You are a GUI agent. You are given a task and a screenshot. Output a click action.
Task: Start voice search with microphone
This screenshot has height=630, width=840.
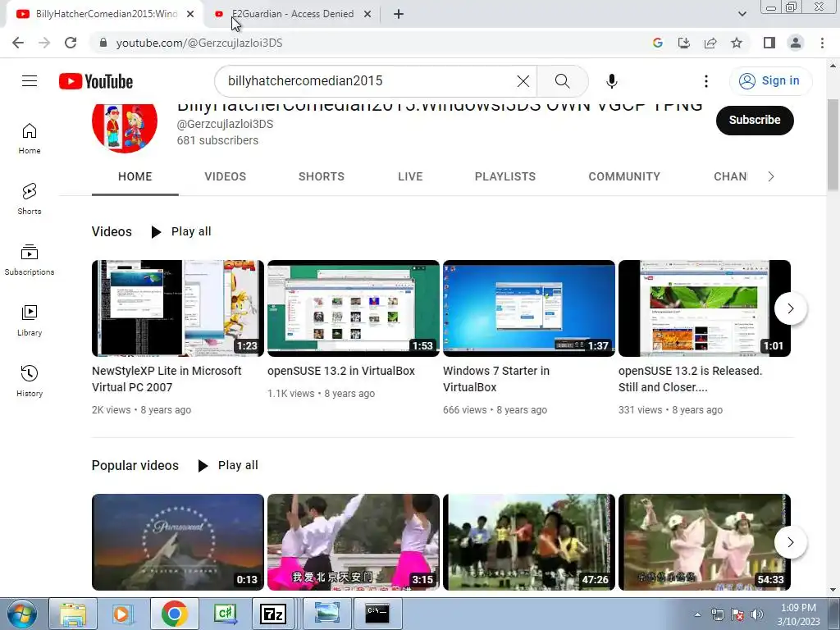click(x=611, y=81)
